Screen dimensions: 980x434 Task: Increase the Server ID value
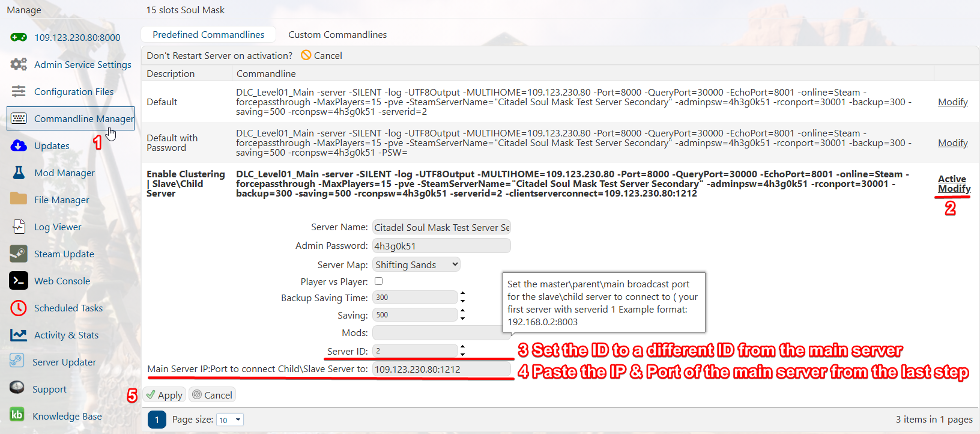[x=462, y=347]
